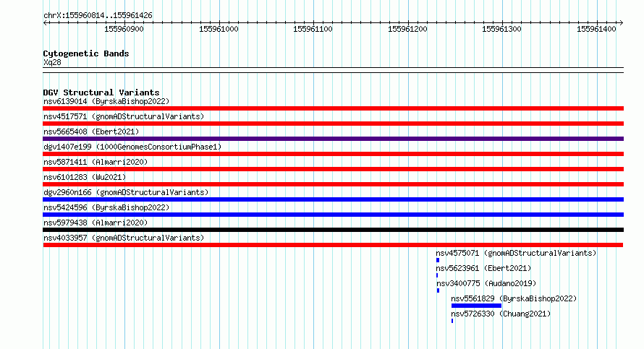Click ruler position 155961200
Screen dimensions: 644x349
point(407,29)
